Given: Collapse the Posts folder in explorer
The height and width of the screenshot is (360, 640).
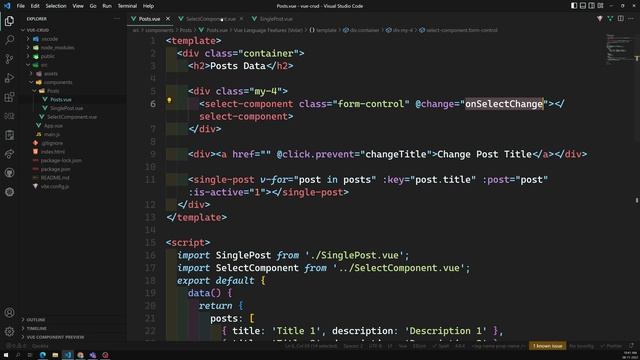Looking at the screenshot, I should [x=53, y=91].
